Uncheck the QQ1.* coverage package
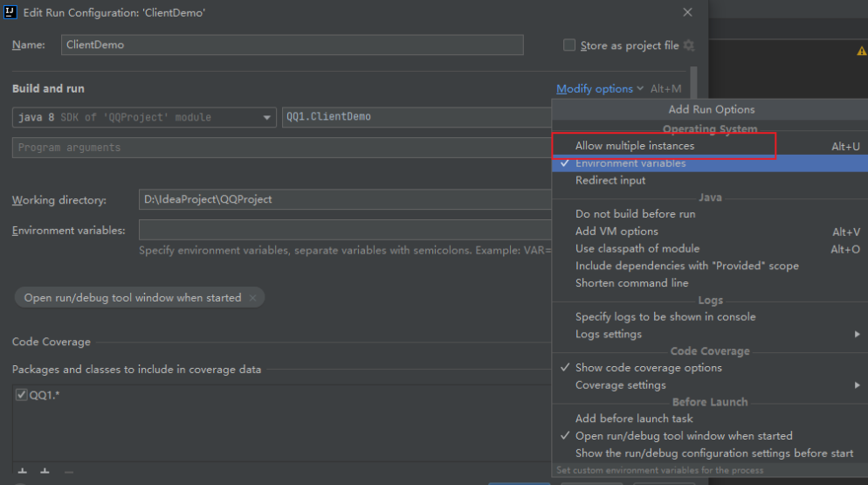868x485 pixels. coord(22,395)
